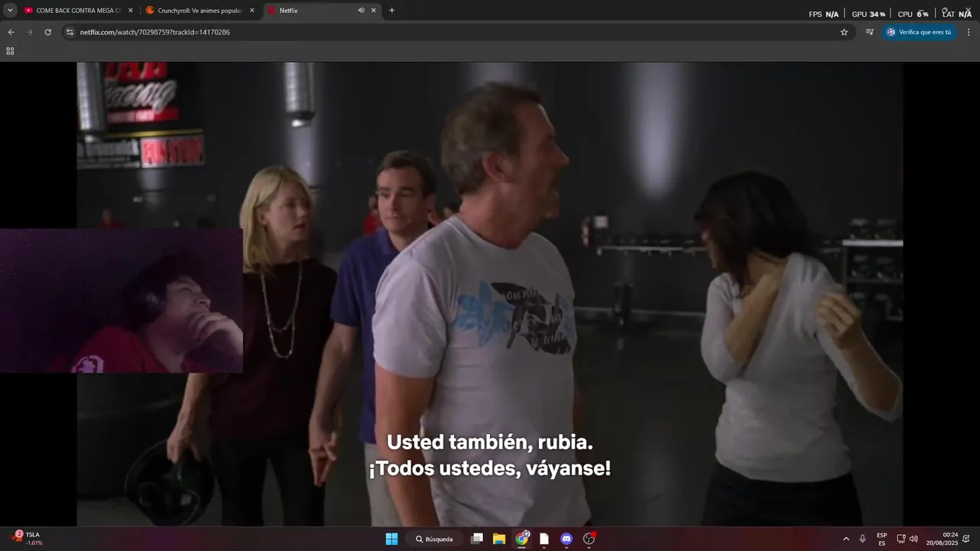Open media controls in Chrome toolbar
The width and height of the screenshot is (980, 551).
(x=870, y=32)
